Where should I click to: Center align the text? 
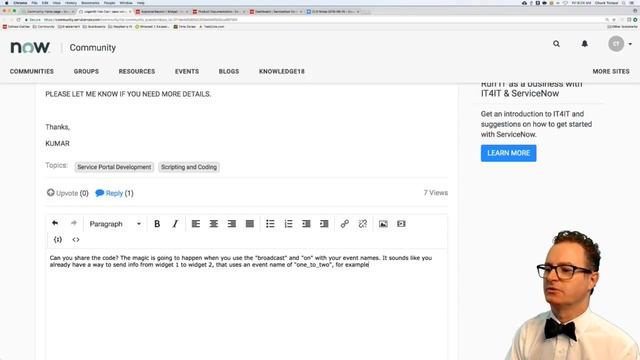214,224
